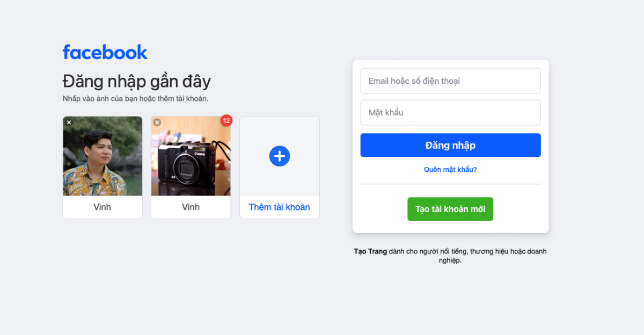
Task: Remove the Vinh account with portrait photo
Action: click(x=69, y=122)
